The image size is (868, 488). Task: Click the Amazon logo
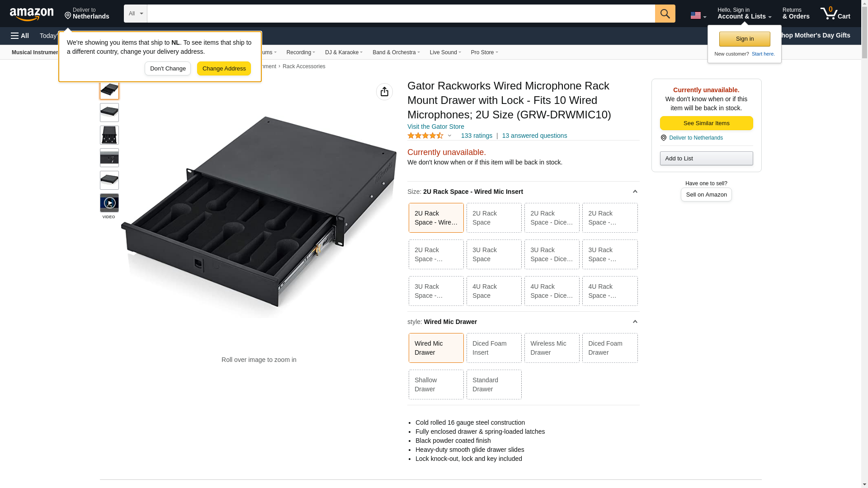tap(32, 14)
